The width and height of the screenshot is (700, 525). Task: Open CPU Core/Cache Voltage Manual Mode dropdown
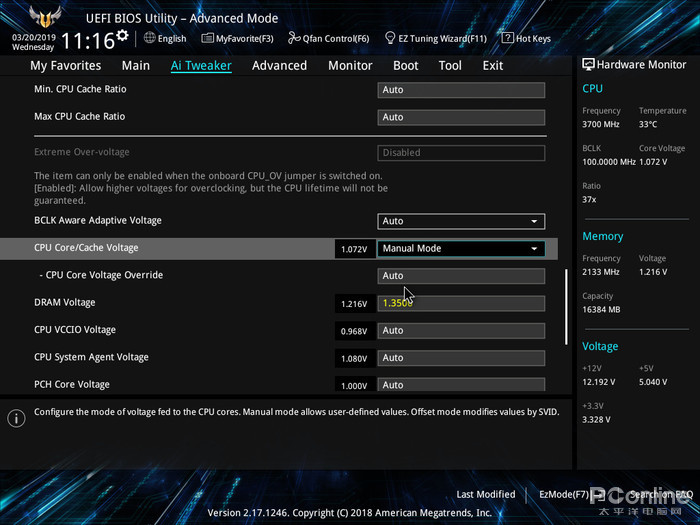461,249
